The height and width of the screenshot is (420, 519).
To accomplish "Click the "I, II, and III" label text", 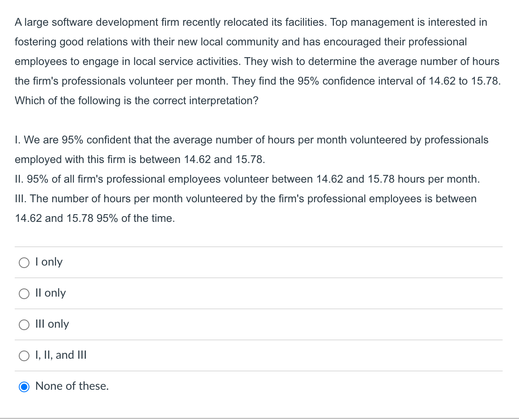I will point(60,355).
